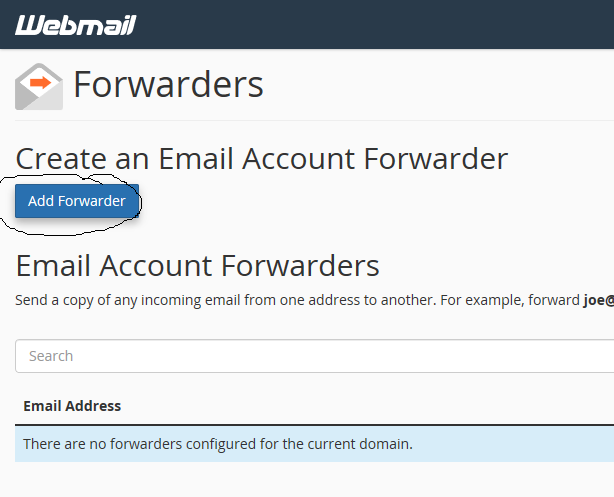
Task: Click the Search placeholder text
Action: click(x=51, y=356)
